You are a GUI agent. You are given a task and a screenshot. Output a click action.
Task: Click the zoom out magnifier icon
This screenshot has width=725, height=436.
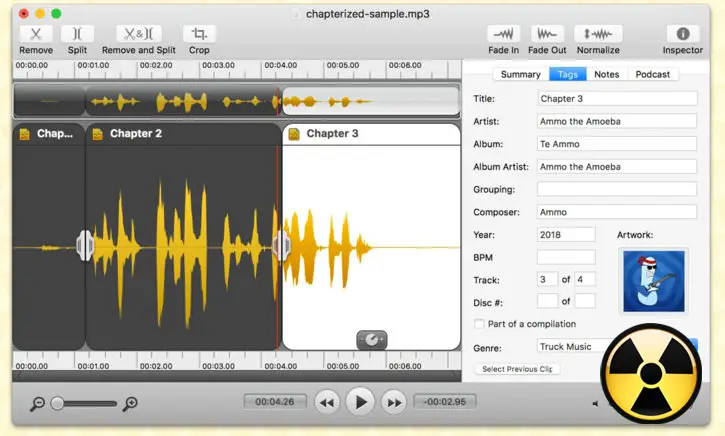point(37,404)
